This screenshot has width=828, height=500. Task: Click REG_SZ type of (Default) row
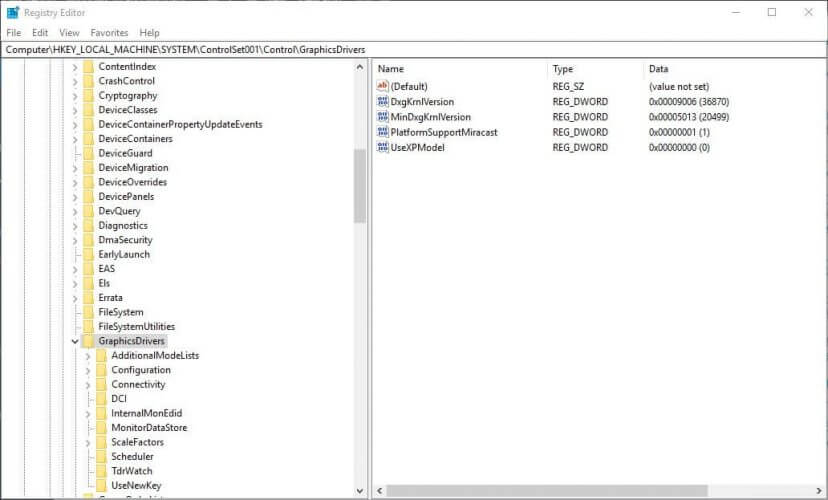pos(568,86)
